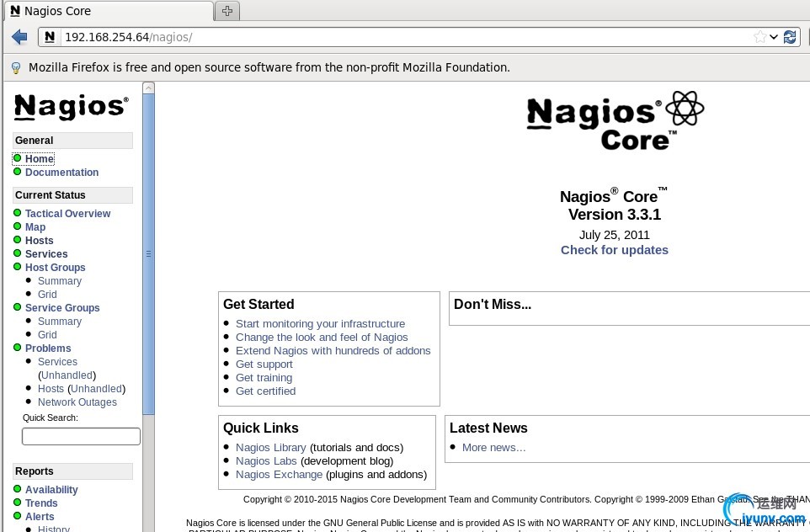Open Start monitoring your infrastructure

(x=320, y=324)
